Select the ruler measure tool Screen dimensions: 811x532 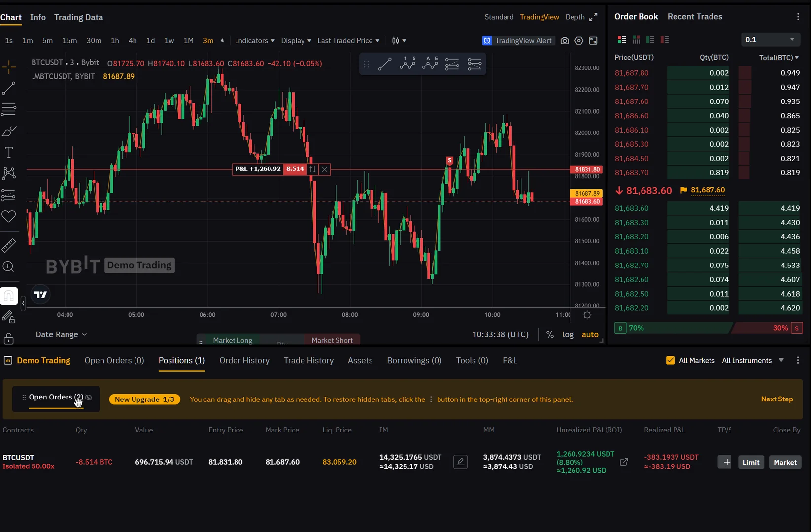[9, 245]
